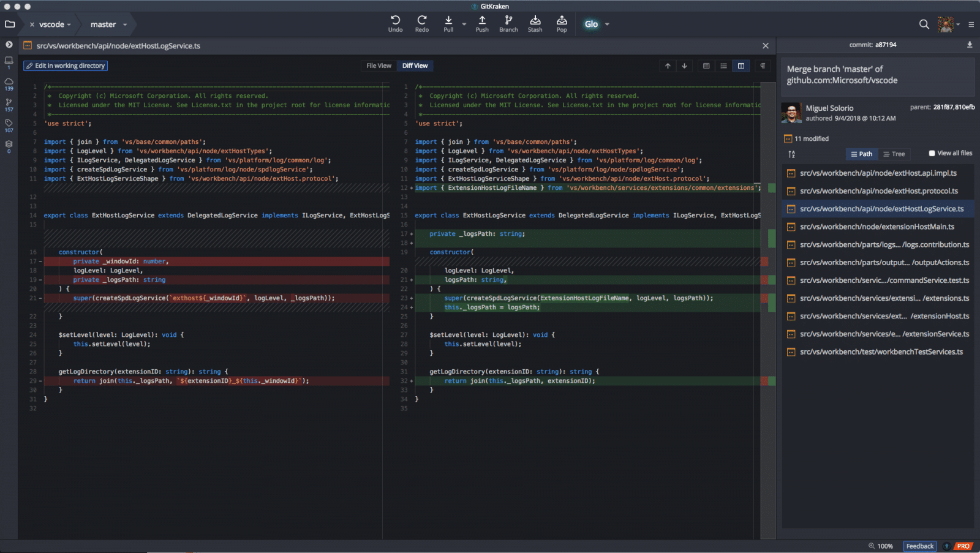The height and width of the screenshot is (553, 980).
Task: Open the repository folder icon
Action: pyautogui.click(x=10, y=24)
